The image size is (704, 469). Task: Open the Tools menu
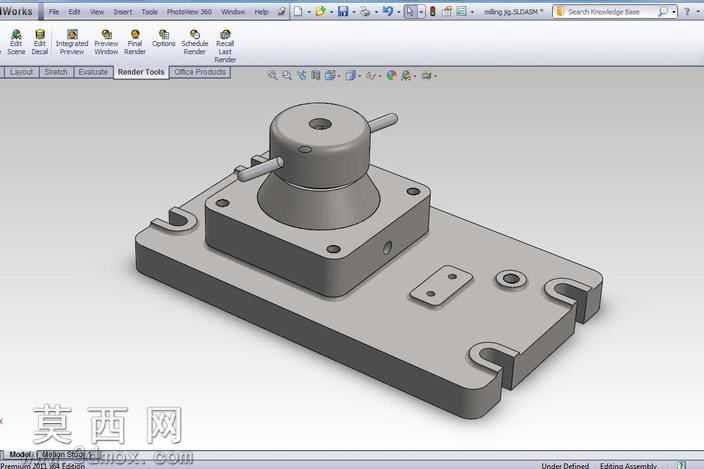(150, 12)
